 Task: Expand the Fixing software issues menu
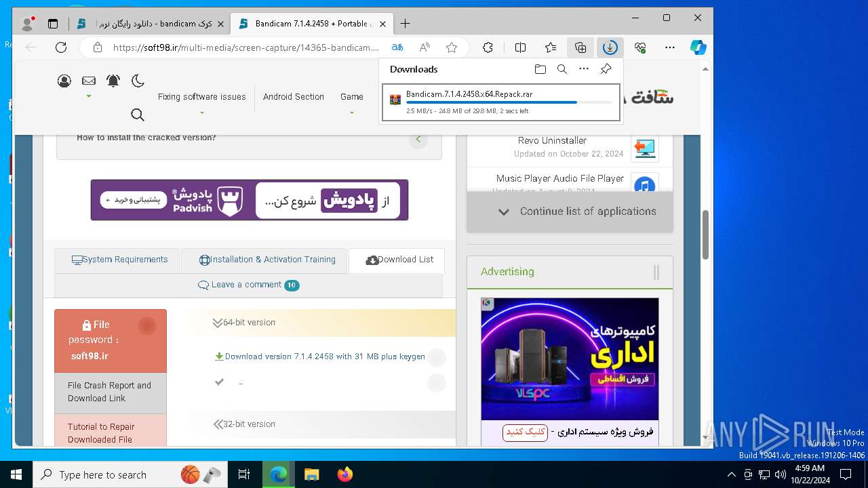[x=201, y=97]
